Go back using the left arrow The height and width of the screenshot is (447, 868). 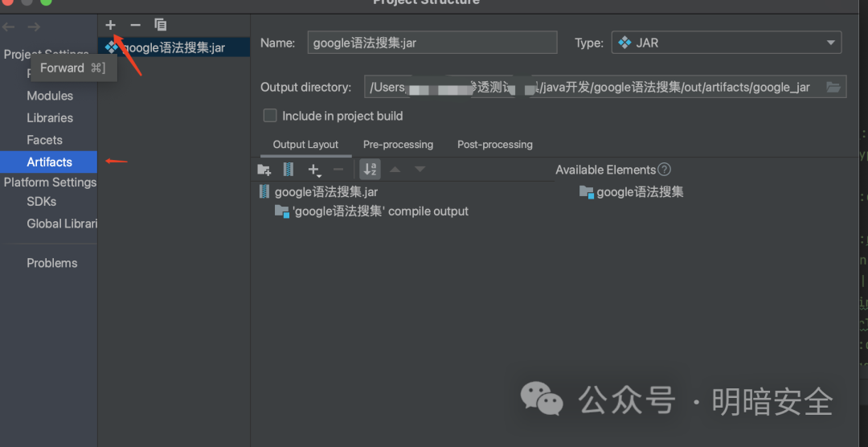(x=8, y=27)
